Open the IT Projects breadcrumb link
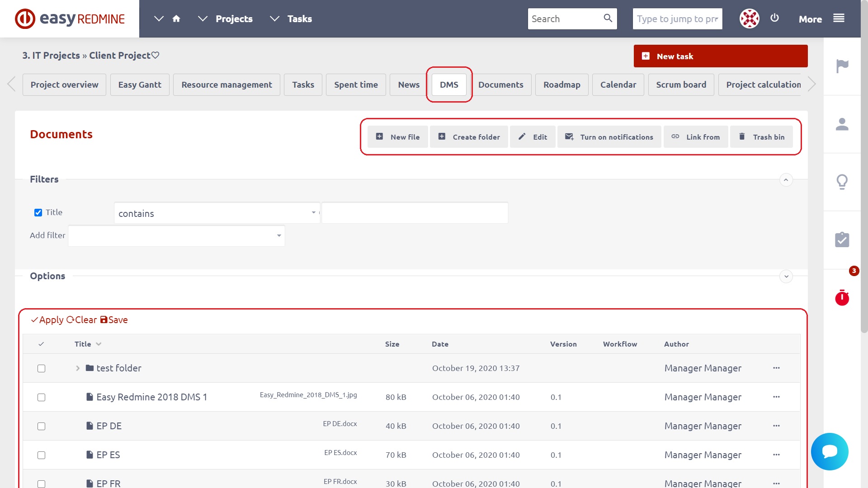 click(51, 55)
